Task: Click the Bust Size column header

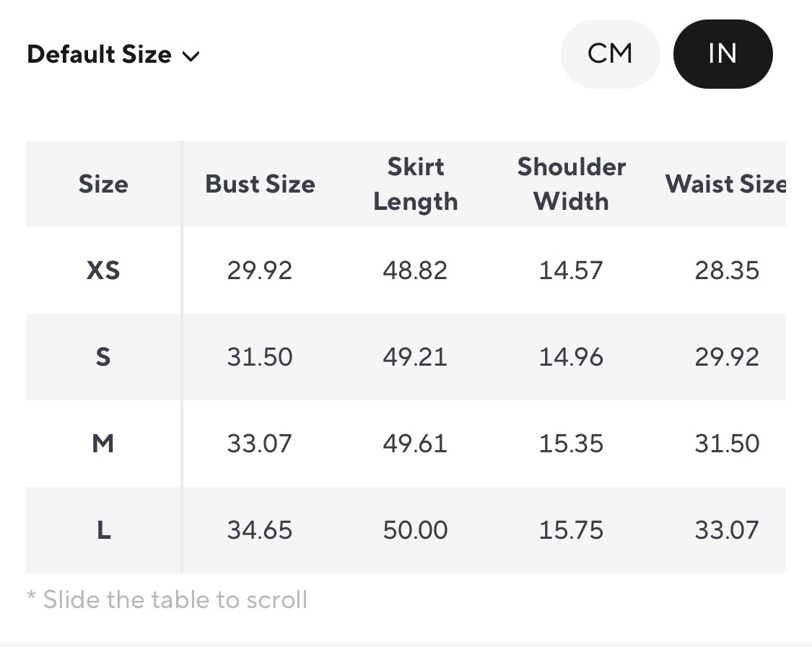Action: [x=260, y=184]
